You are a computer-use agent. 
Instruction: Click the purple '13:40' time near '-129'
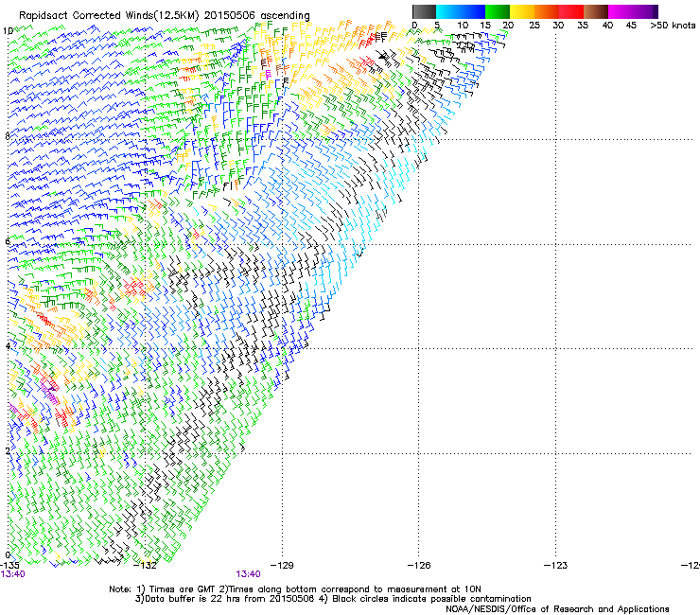pos(248,574)
